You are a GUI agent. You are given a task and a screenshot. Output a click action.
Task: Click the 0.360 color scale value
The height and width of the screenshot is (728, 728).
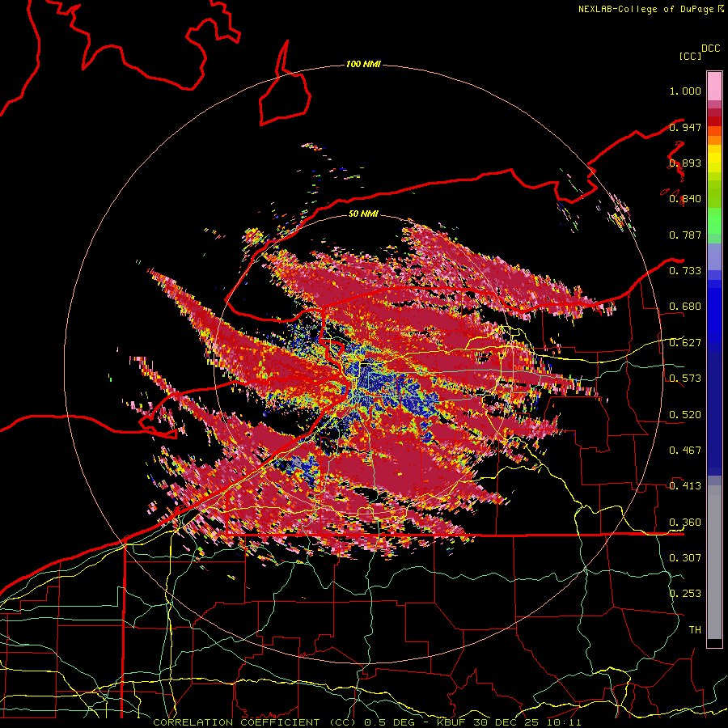pos(685,522)
